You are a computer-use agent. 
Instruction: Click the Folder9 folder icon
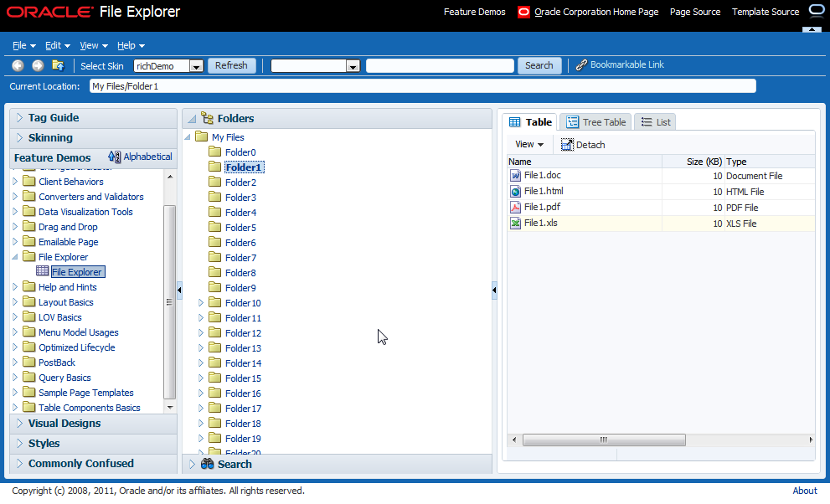(215, 287)
